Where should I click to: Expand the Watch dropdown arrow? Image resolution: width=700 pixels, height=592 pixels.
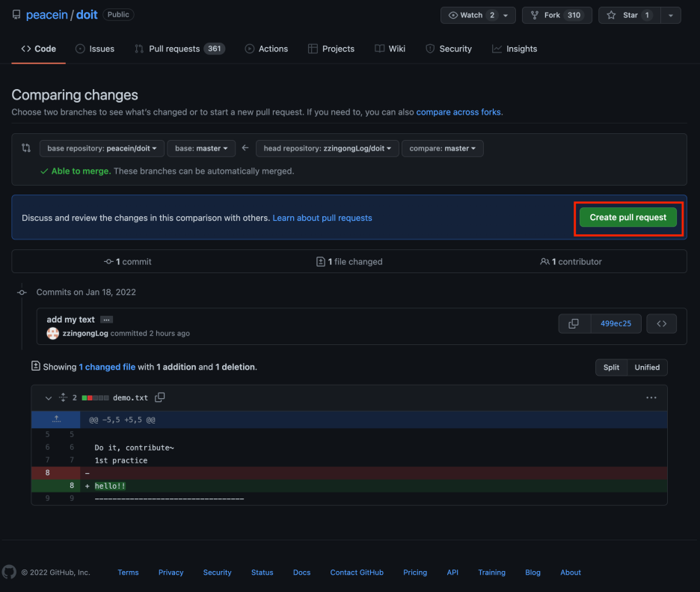tap(506, 15)
